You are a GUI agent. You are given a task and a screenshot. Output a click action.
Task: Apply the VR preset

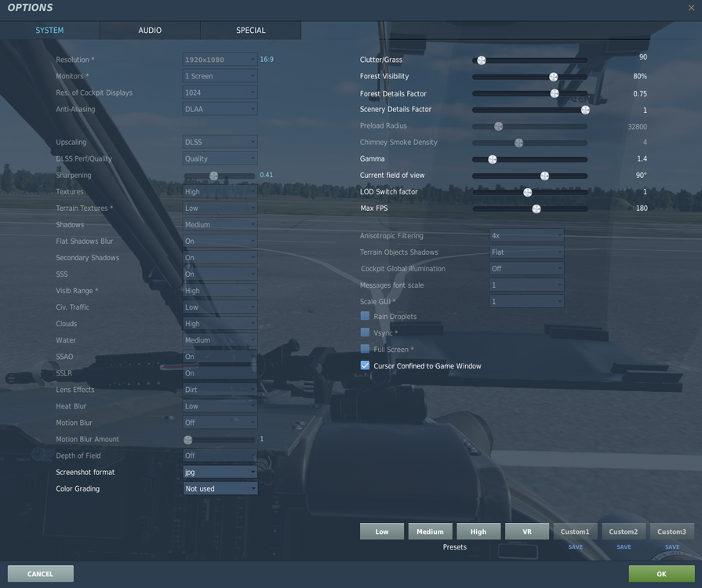527,532
